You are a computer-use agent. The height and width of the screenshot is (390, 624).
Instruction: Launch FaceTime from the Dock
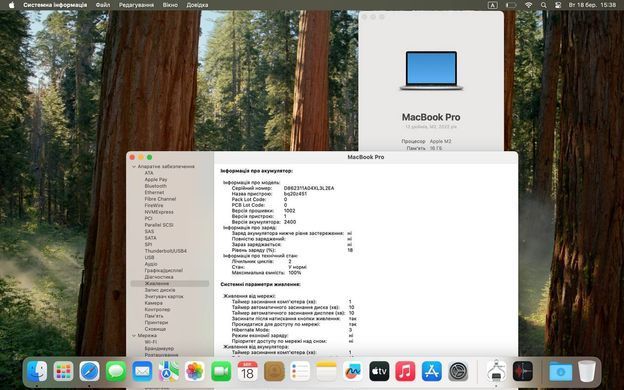pos(221,372)
